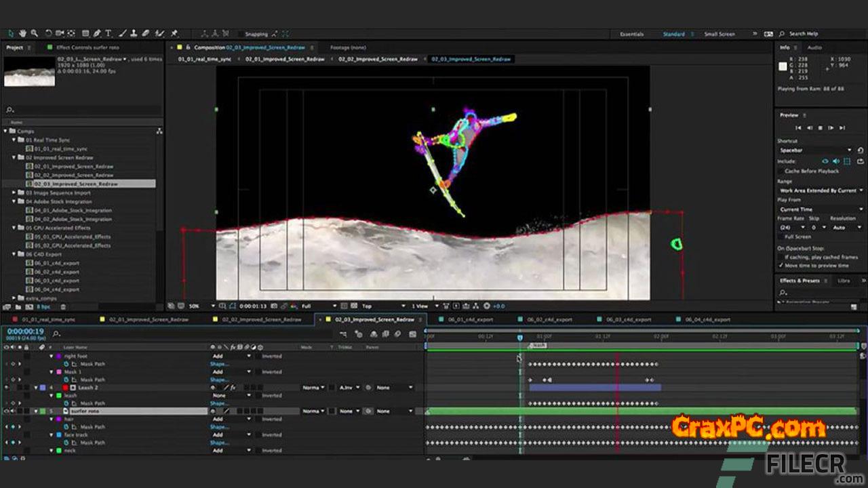Switch to the Essentials workspace
Screen dimensions: 868x488
(x=631, y=34)
